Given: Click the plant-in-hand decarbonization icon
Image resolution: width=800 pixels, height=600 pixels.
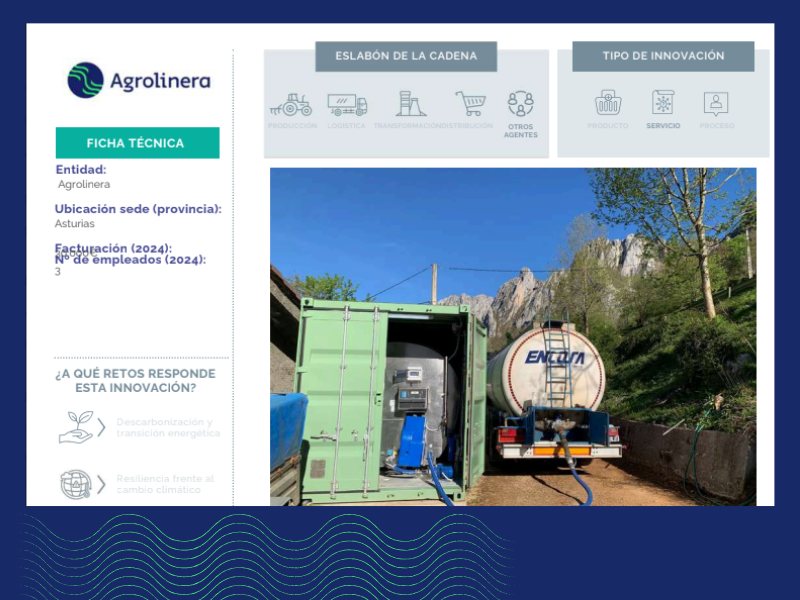Looking at the screenshot, I should tap(77, 427).
